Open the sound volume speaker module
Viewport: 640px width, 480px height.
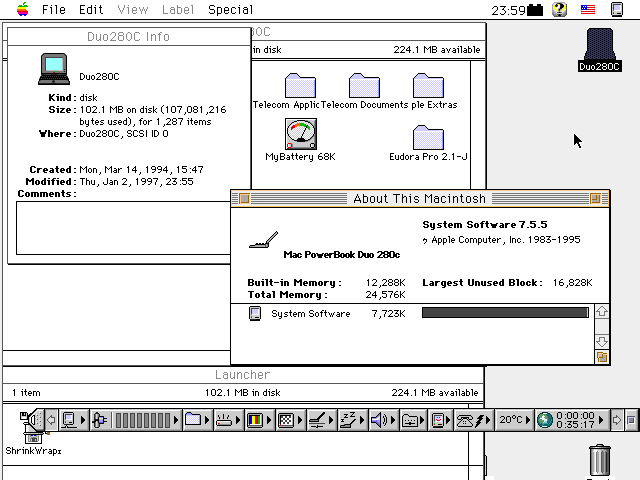(x=382, y=420)
